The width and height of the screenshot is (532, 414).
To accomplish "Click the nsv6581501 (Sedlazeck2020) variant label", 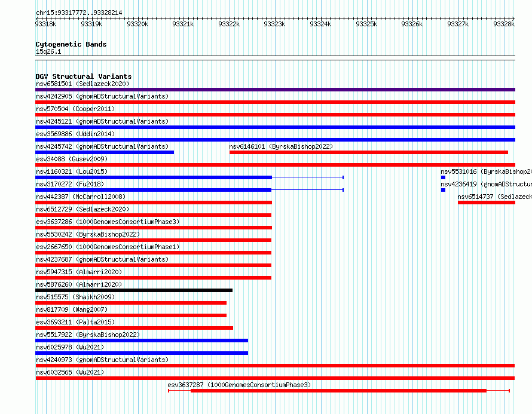I will [82, 84].
